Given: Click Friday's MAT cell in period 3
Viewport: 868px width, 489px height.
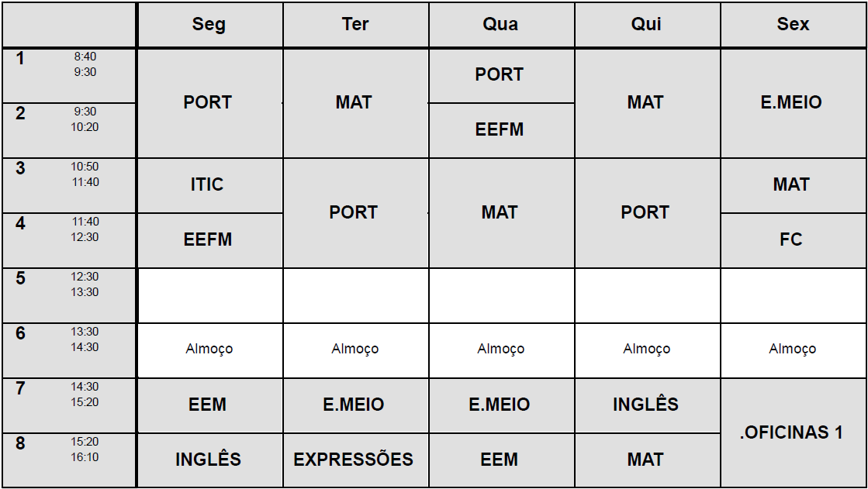Looking at the screenshot, I should [x=792, y=185].
